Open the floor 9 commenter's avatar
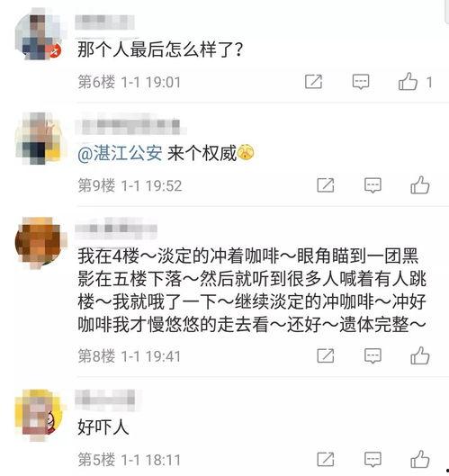The height and width of the screenshot is (476, 449). [x=40, y=139]
